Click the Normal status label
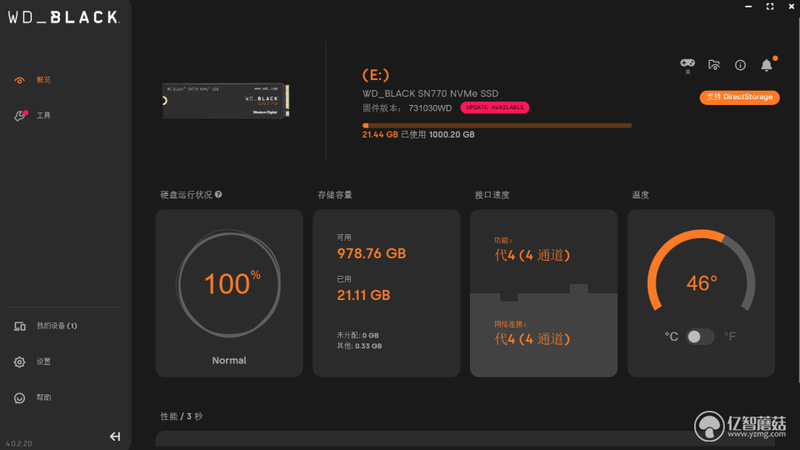Viewport: 800px width, 450px height. (x=229, y=360)
